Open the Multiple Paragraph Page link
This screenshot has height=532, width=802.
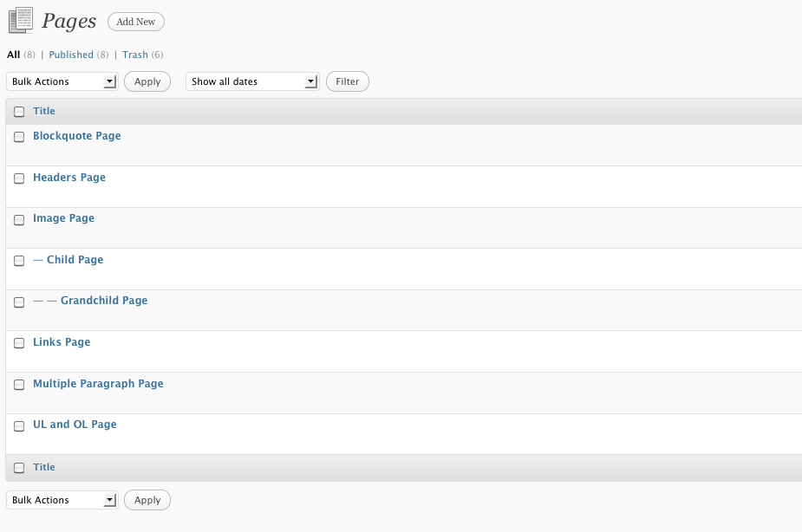pos(98,384)
